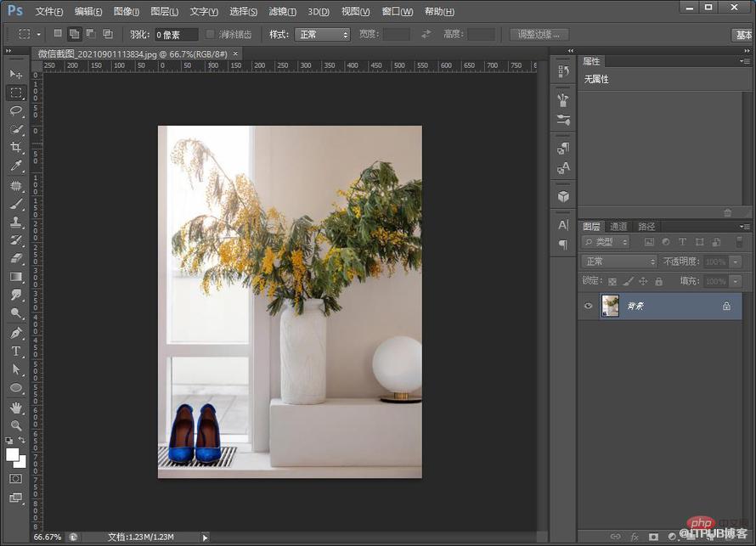This screenshot has width=756, height=546.
Task: Open the layer blend mode dropdown 正常
Action: point(619,262)
